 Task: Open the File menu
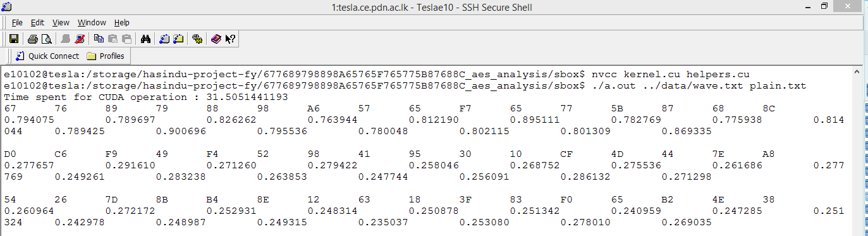click(18, 23)
